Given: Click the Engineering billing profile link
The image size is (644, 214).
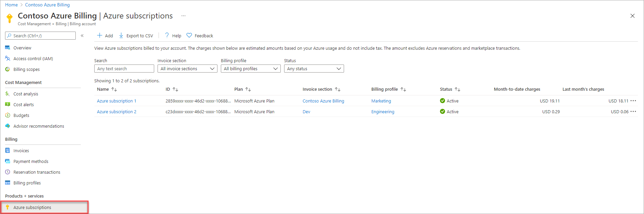Looking at the screenshot, I should coord(383,112).
